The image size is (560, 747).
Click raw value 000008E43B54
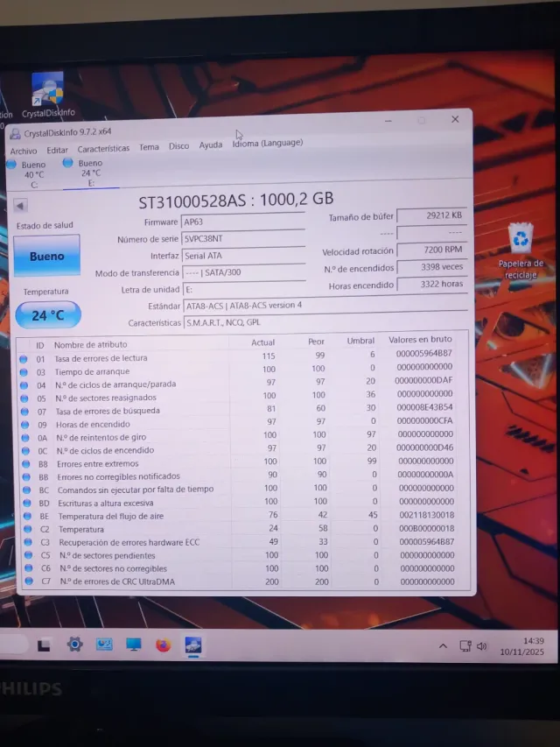coord(425,407)
